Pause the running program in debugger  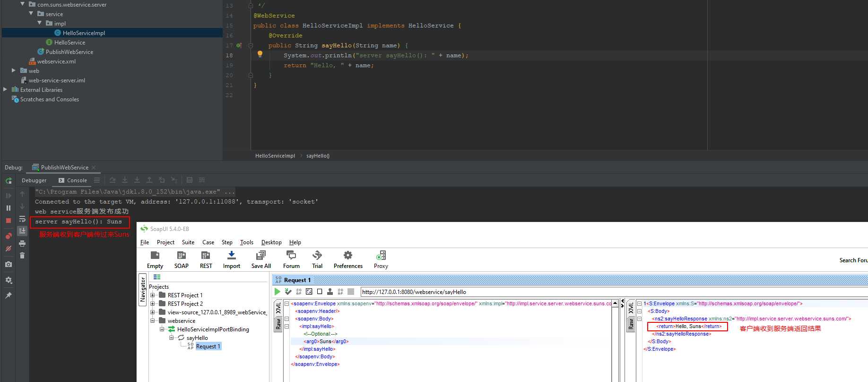9,208
